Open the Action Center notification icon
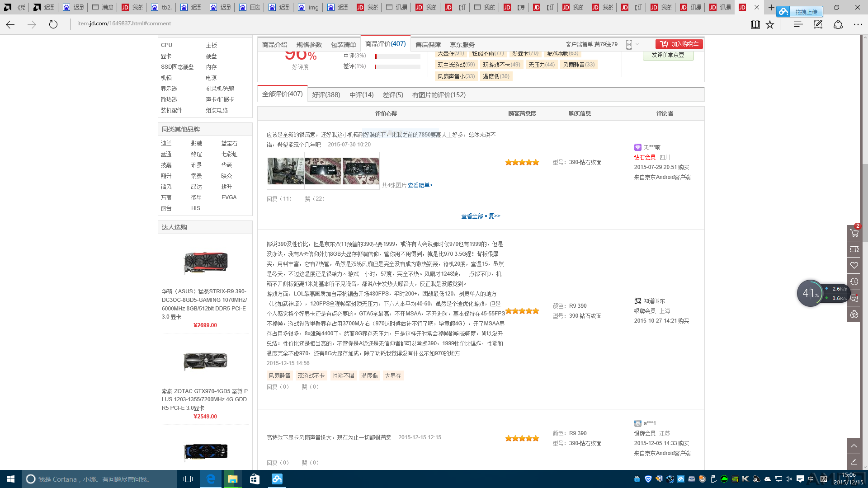 pos(800,479)
